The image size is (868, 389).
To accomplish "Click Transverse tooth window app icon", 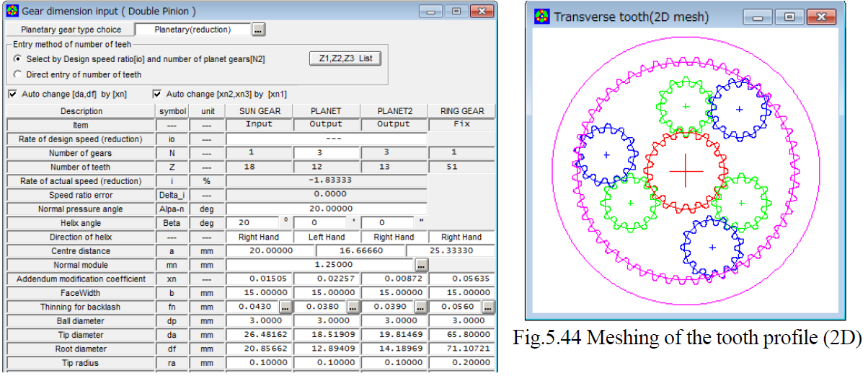I will click(x=541, y=17).
